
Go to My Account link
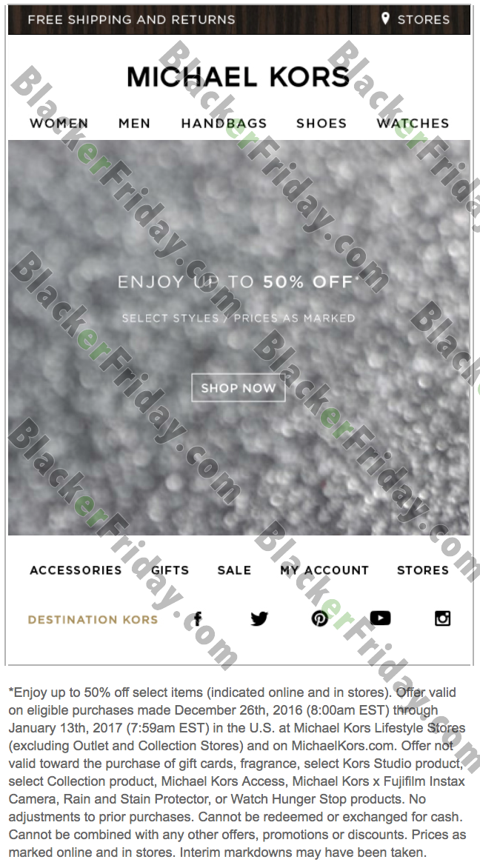[x=324, y=570]
